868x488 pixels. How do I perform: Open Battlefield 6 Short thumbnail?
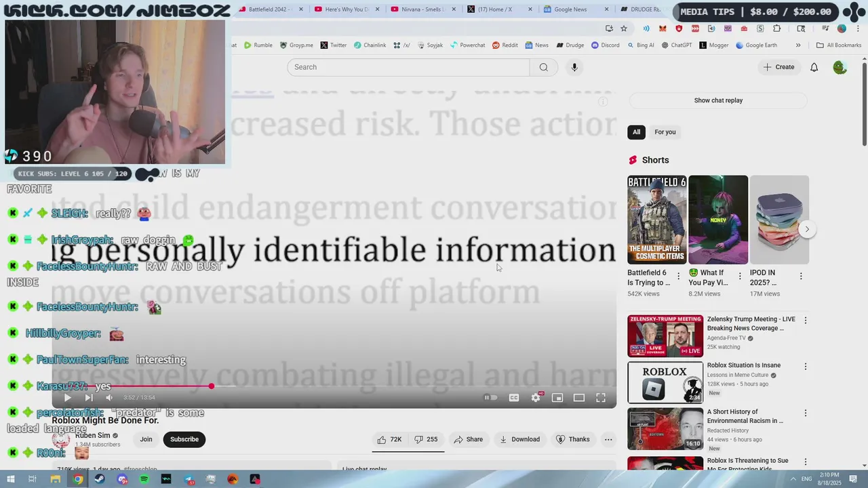click(657, 220)
